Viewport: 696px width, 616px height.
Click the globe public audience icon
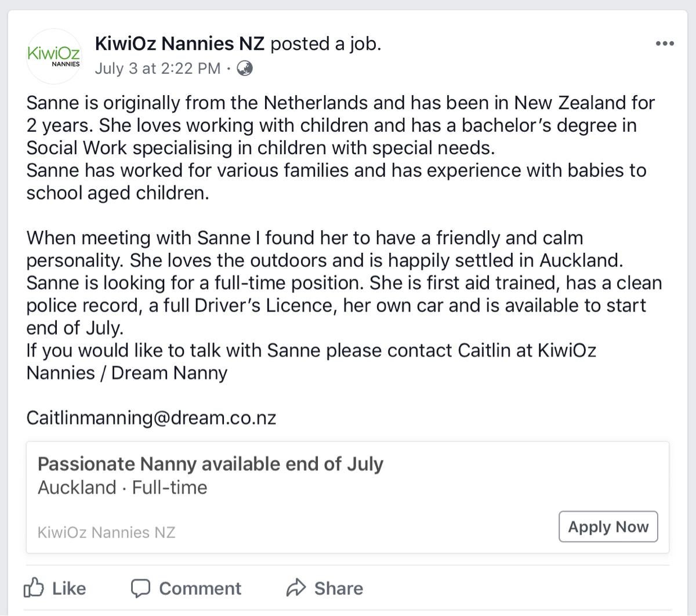[245, 68]
